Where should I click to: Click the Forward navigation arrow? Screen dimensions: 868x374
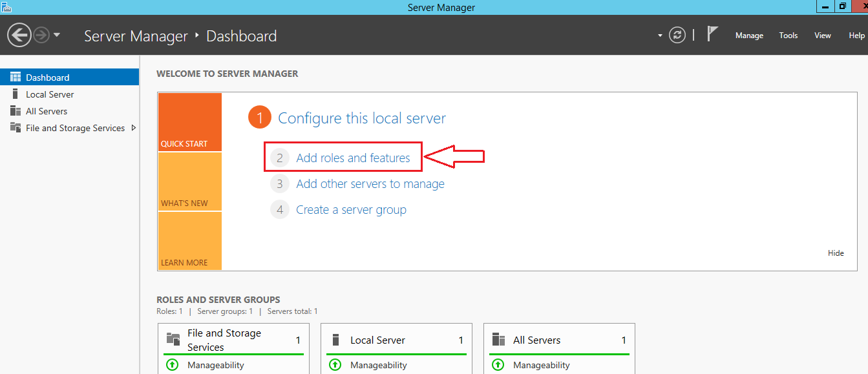(x=42, y=35)
